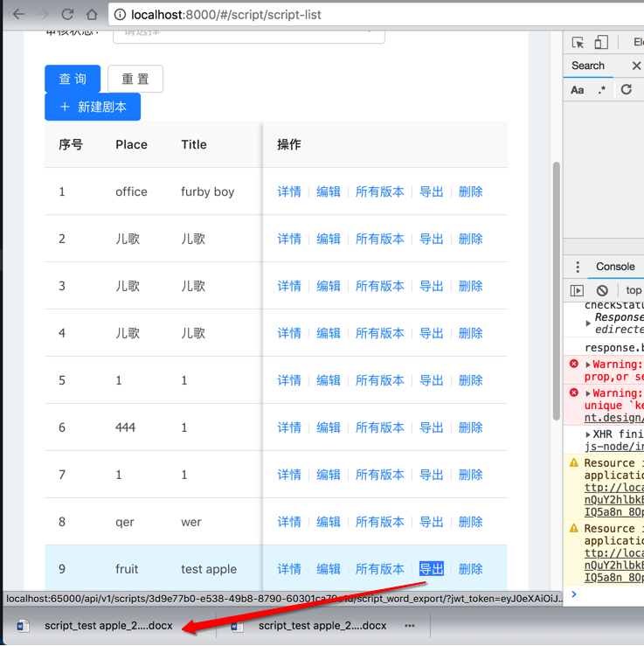Open 详情 for the furby boy row
644x646 pixels.
pos(289,191)
